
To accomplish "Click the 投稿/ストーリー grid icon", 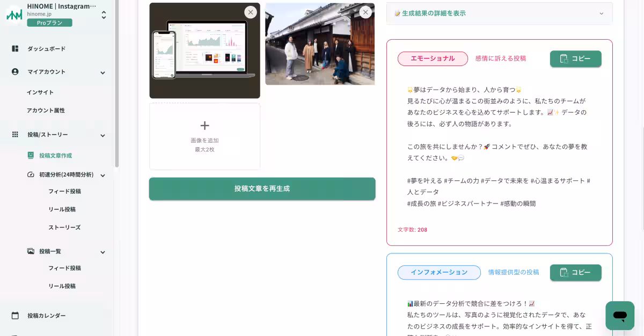I will (x=15, y=135).
